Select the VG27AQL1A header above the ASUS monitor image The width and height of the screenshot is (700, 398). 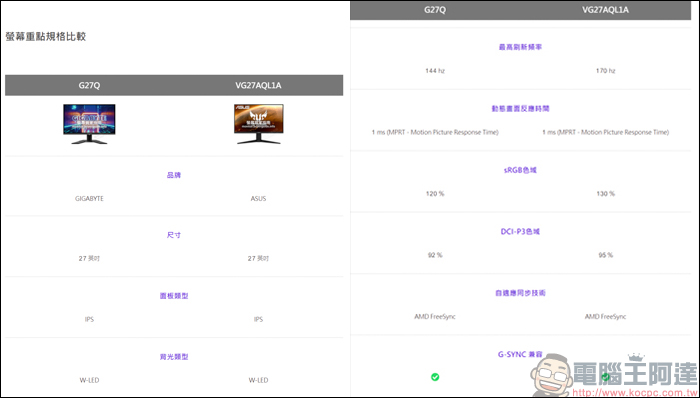click(258, 85)
